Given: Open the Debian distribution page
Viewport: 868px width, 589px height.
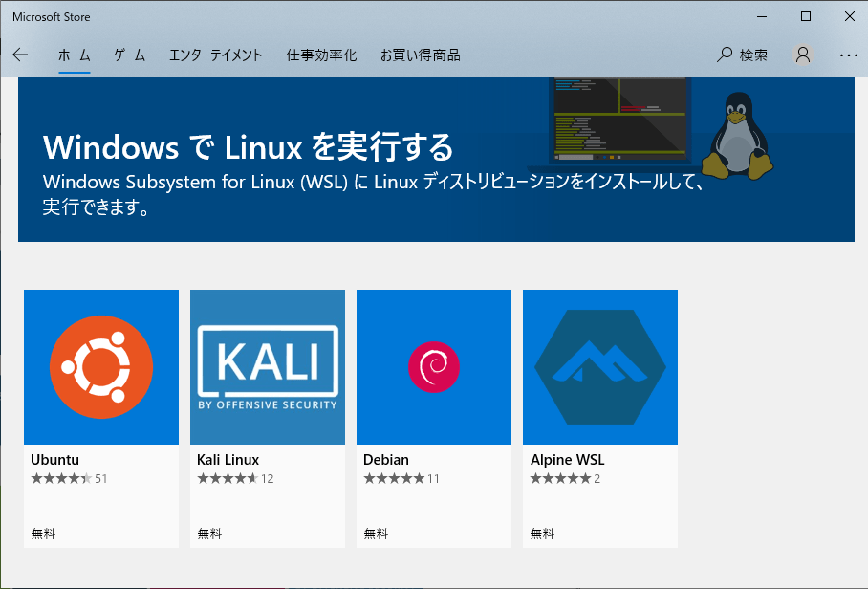Looking at the screenshot, I should tap(433, 366).
